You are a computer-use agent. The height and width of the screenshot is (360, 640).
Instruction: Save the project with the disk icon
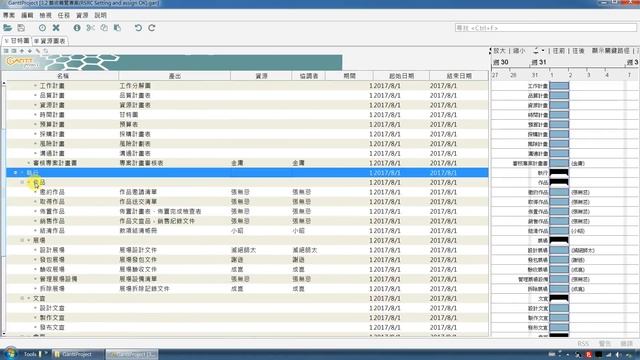tap(21, 28)
